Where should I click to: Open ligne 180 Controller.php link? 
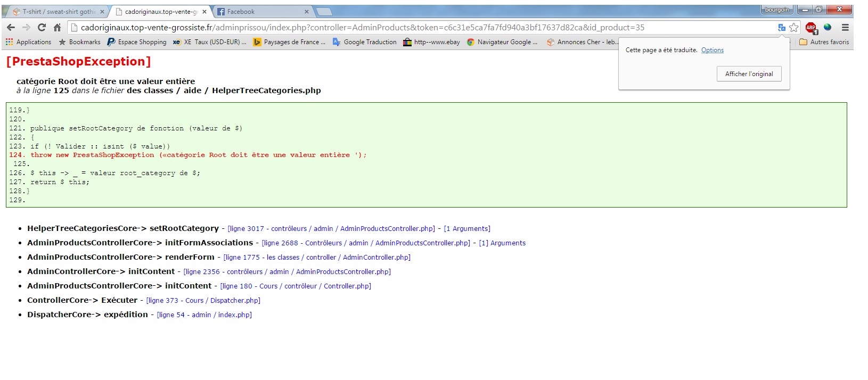[x=296, y=286]
